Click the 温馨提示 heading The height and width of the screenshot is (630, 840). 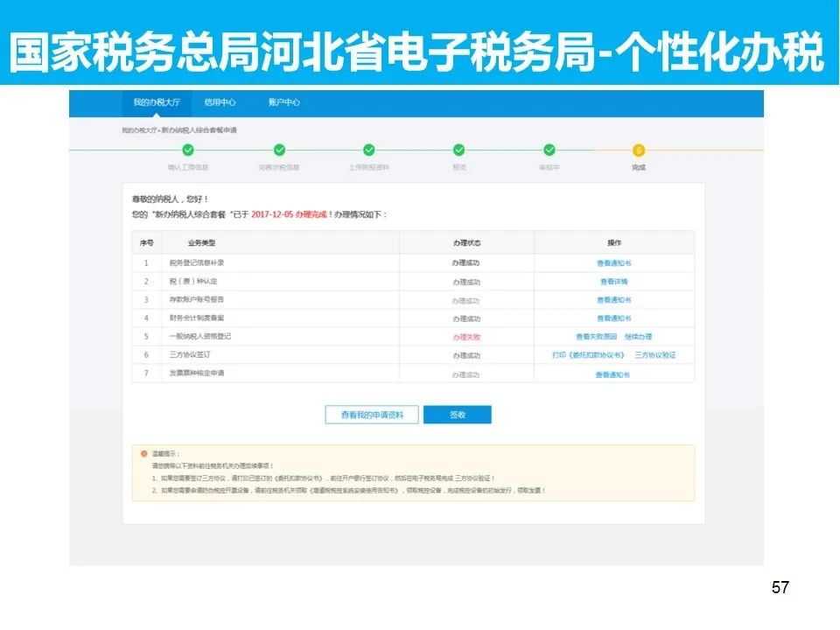click(165, 454)
